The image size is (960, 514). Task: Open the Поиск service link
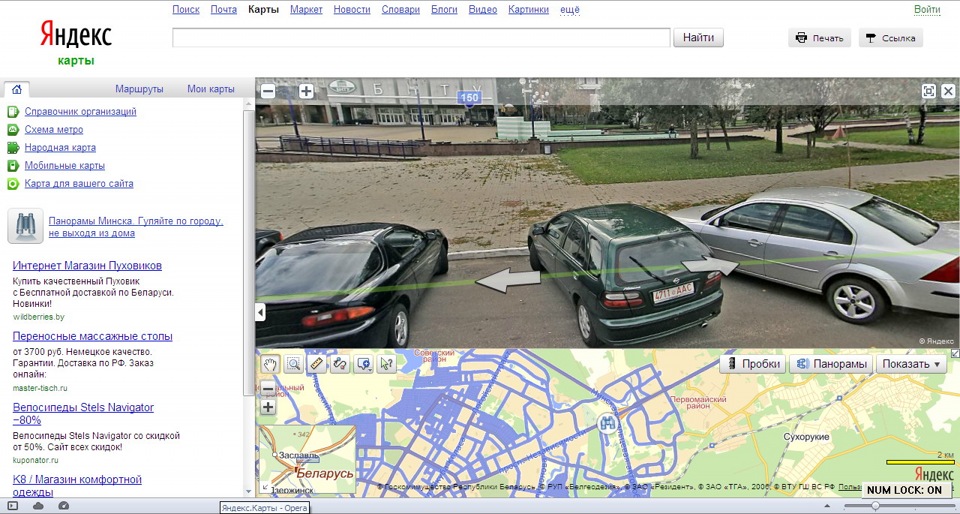[186, 10]
